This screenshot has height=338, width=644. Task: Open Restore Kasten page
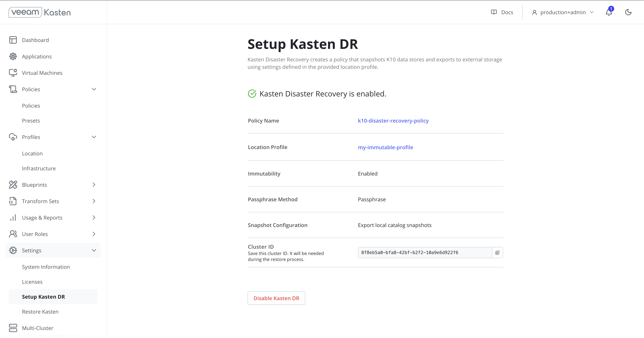click(x=40, y=312)
